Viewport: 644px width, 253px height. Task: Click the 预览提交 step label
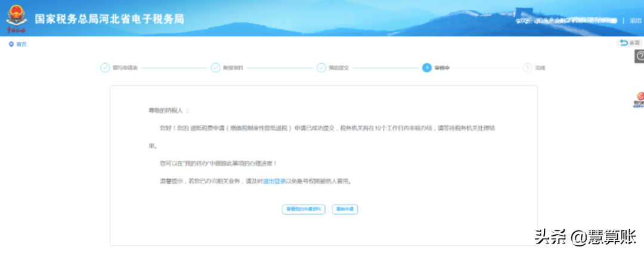point(339,68)
